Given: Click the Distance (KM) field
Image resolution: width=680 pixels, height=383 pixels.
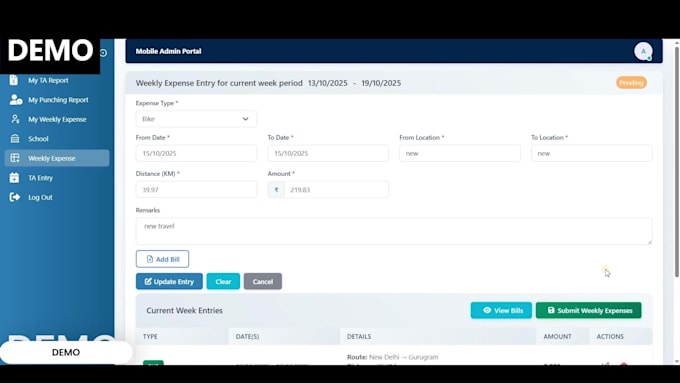Looking at the screenshot, I should [x=196, y=190].
